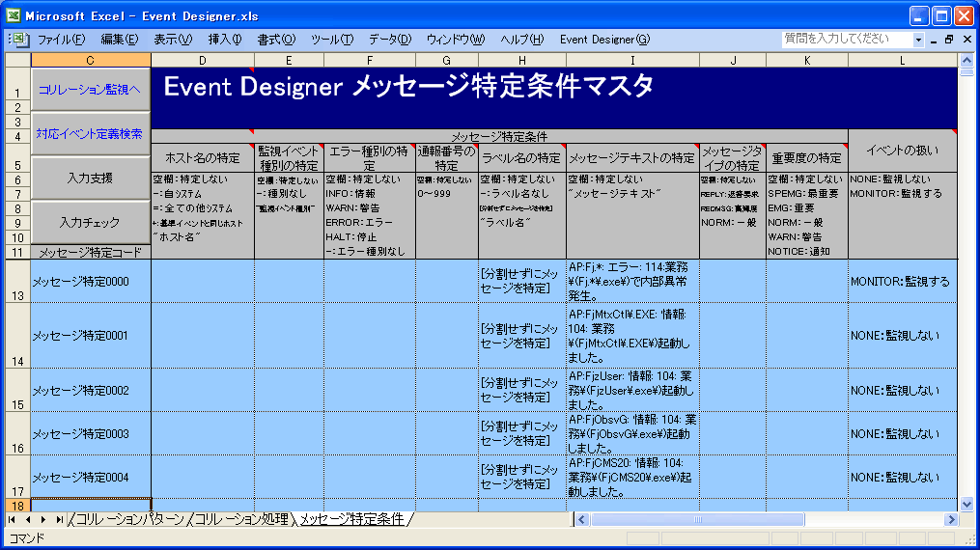The image size is (980, 550).
Task: Select column D header
Action: pos(203,61)
